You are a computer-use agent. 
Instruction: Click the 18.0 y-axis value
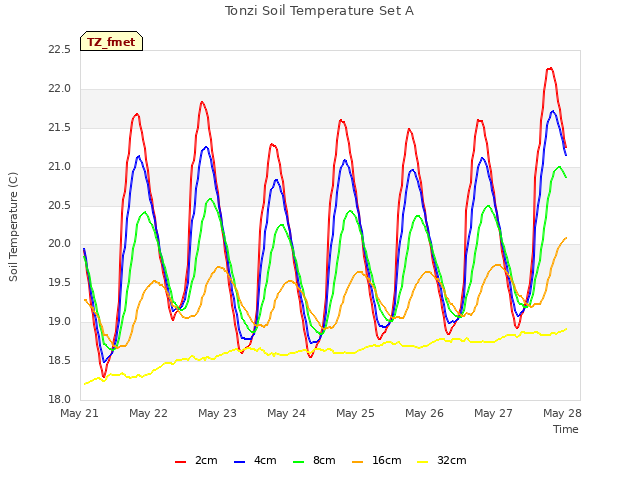point(59,399)
